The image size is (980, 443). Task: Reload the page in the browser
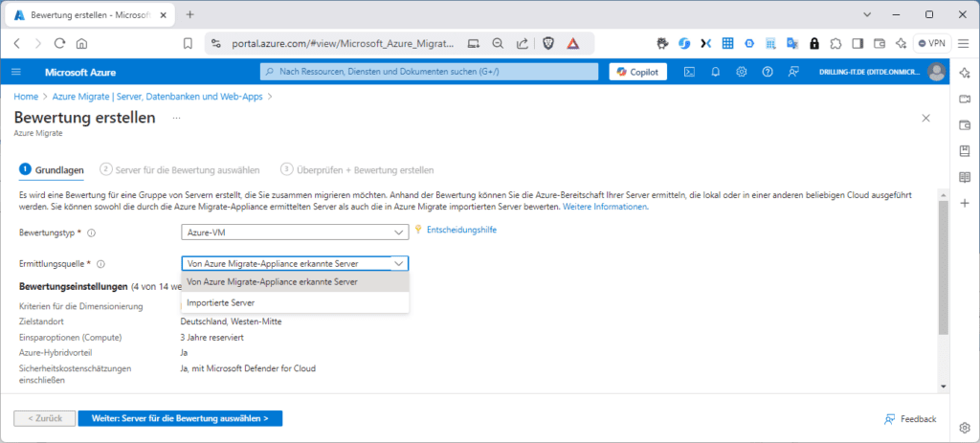pos(60,44)
